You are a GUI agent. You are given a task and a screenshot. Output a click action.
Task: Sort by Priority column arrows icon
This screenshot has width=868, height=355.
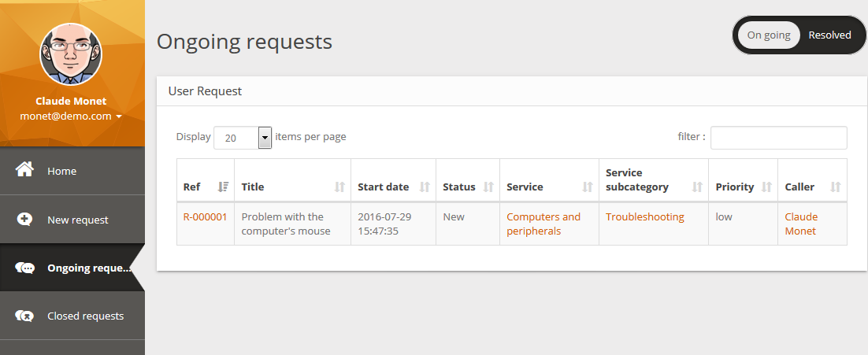(766, 187)
